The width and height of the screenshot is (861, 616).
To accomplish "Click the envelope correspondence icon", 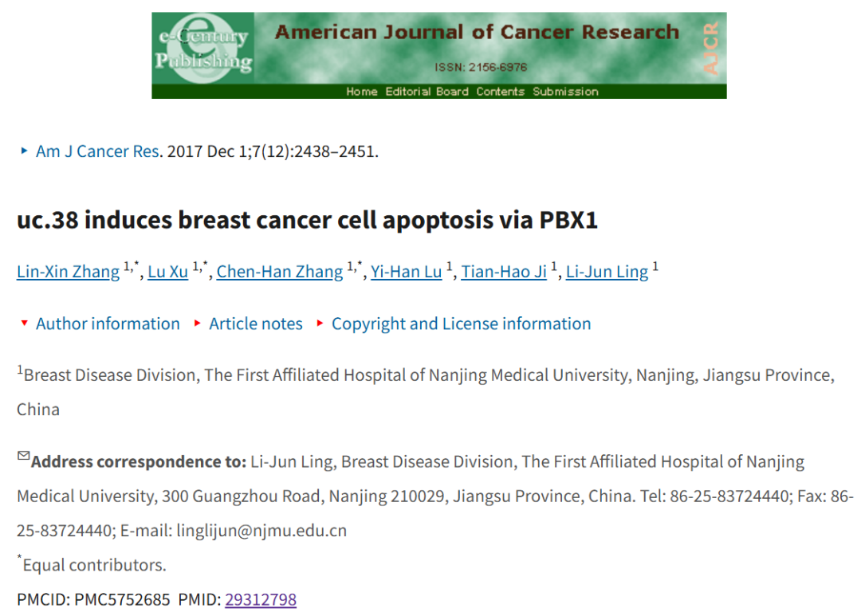I will 23,456.
